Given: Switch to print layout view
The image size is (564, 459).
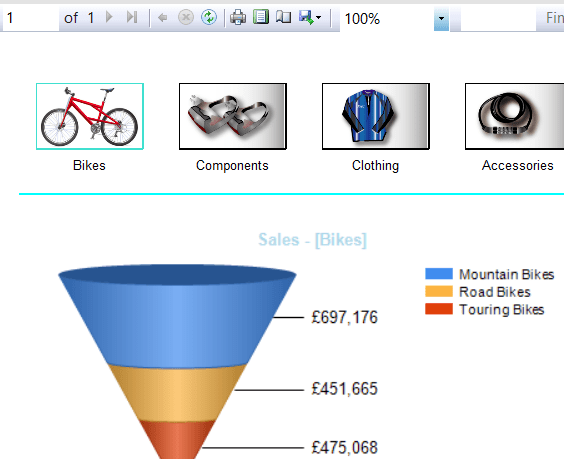Looking at the screenshot, I should 261,17.
